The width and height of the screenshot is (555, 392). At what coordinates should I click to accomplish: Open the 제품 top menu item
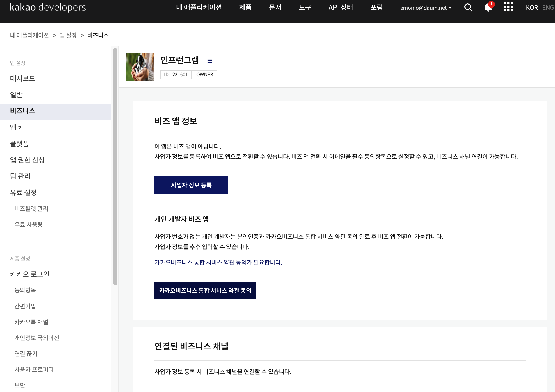coord(245,8)
